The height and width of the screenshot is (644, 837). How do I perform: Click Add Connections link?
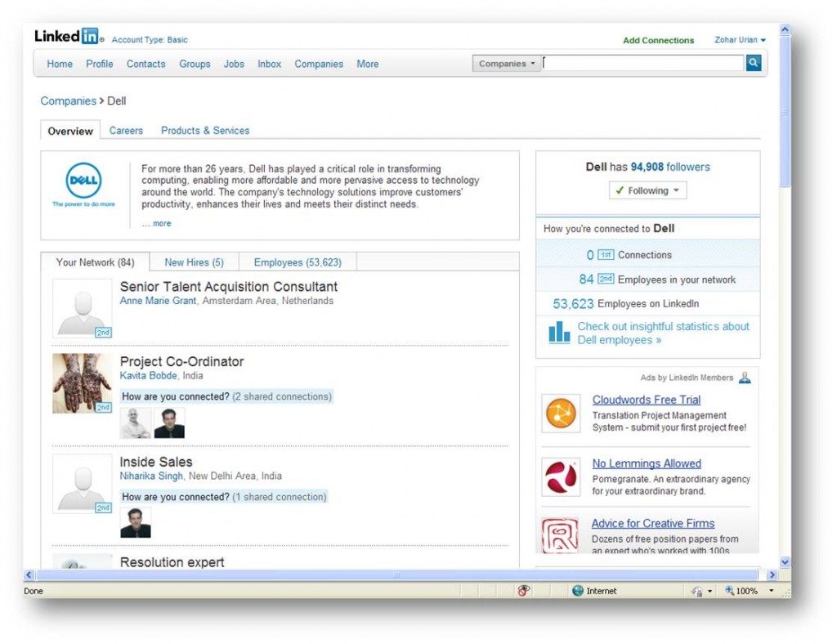point(658,40)
